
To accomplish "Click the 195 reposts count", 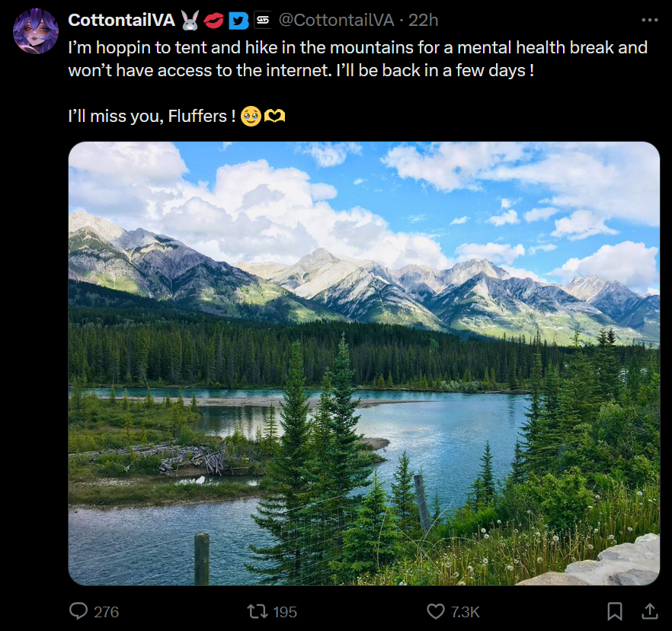I will point(284,611).
